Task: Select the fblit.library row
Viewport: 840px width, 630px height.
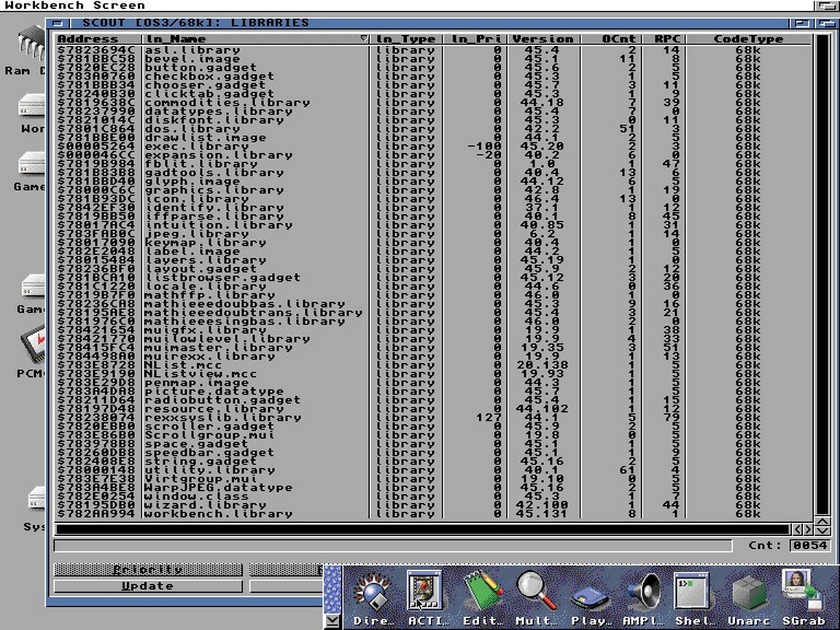Action: coord(433,163)
